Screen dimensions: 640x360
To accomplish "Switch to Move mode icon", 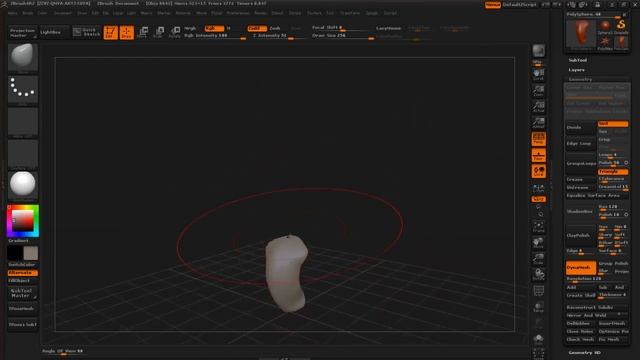I will point(142,32).
